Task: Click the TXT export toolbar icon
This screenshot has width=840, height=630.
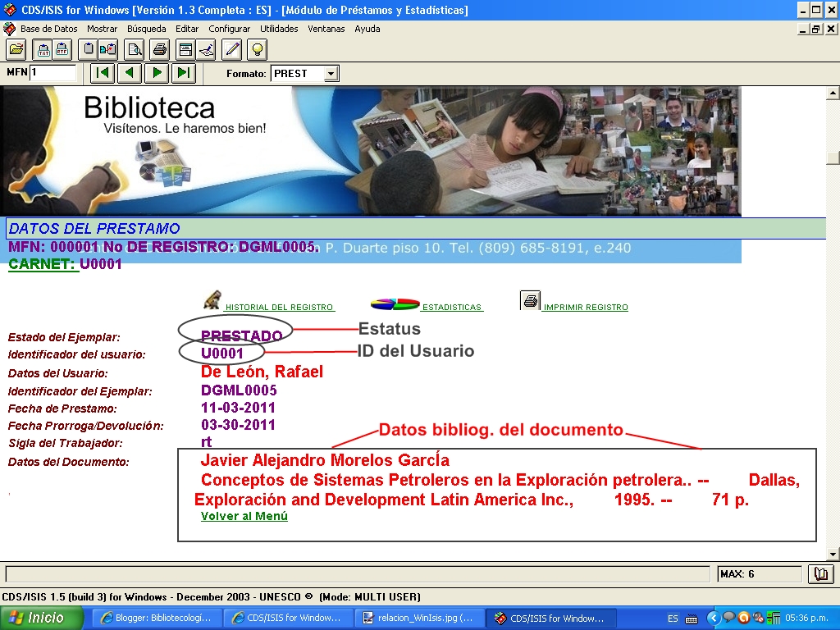Action: coord(43,49)
